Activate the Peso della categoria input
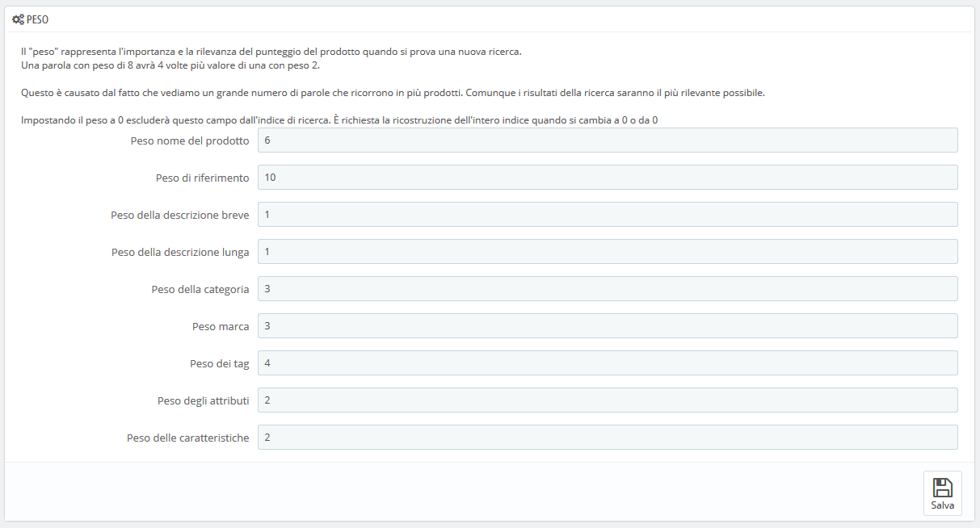This screenshot has height=528, width=980. coord(608,288)
